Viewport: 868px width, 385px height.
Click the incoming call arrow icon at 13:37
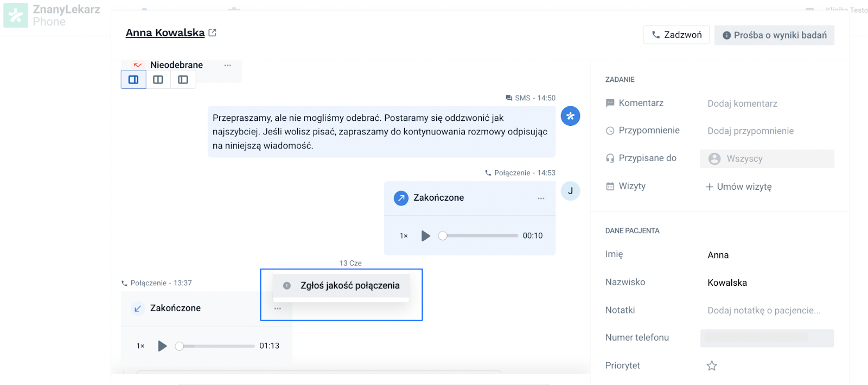coord(138,309)
